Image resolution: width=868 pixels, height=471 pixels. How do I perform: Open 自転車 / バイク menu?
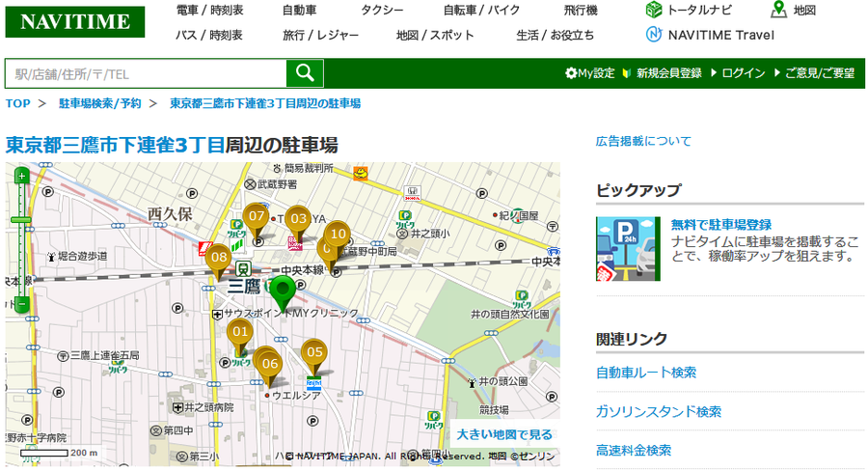481,10
